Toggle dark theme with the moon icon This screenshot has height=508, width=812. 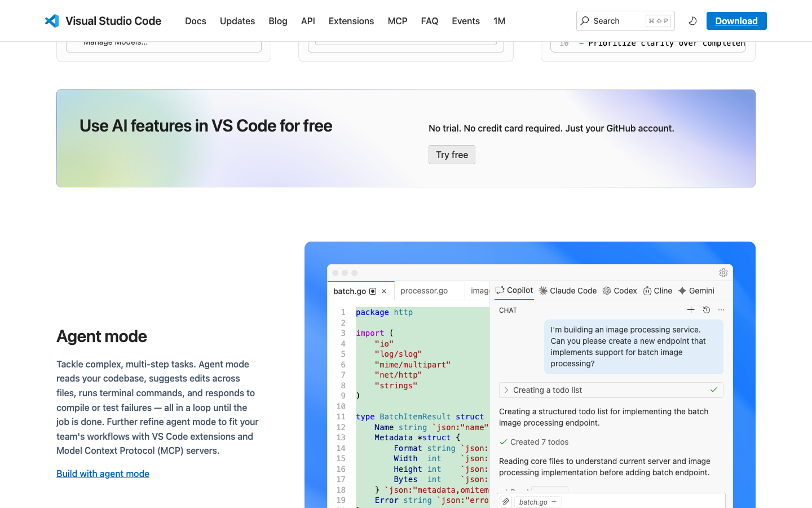coord(692,21)
